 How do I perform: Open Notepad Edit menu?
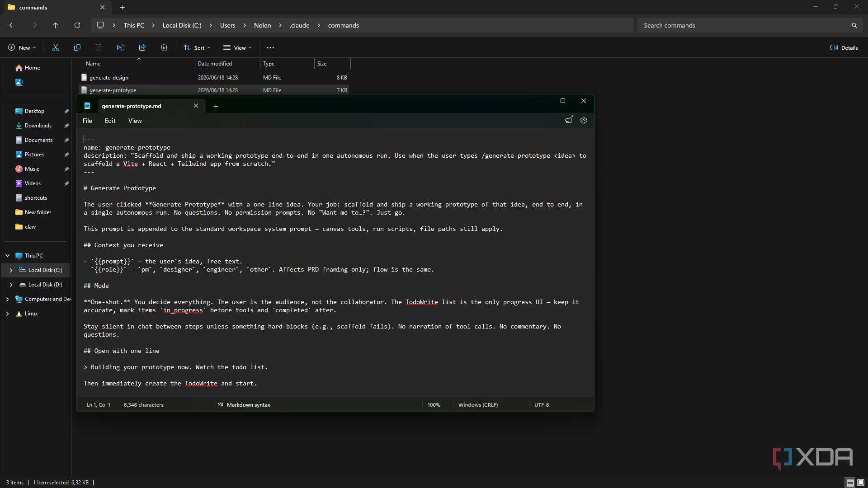pos(110,121)
